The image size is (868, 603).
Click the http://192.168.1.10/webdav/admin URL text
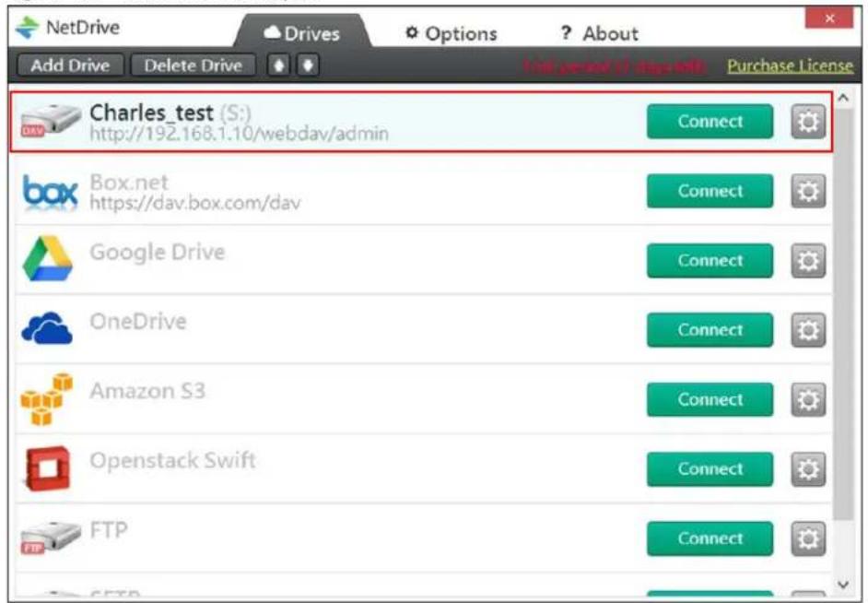240,134
